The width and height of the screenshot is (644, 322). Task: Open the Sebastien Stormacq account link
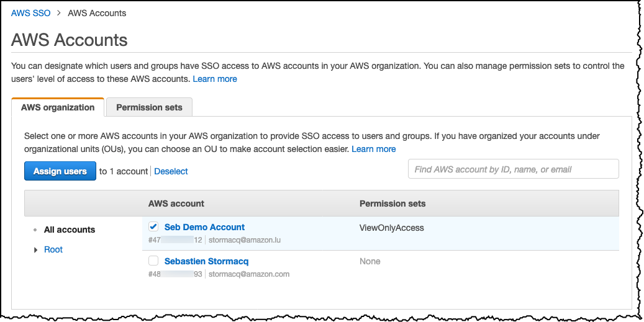[206, 261]
